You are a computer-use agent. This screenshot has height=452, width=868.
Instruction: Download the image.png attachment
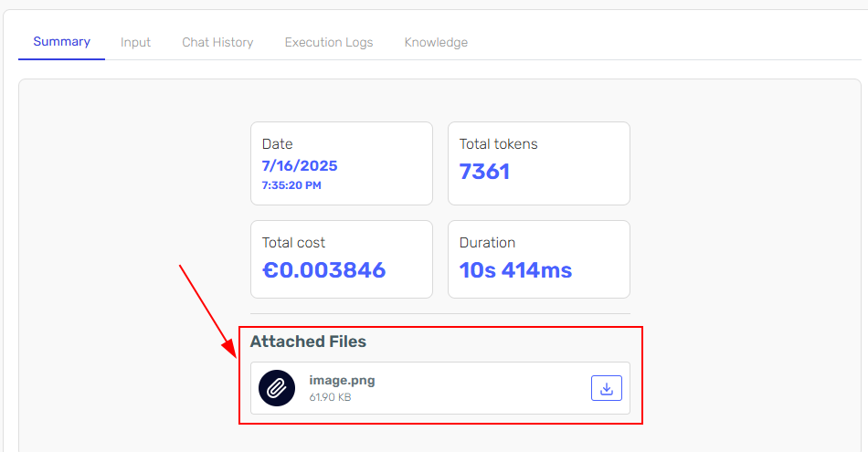pos(606,388)
